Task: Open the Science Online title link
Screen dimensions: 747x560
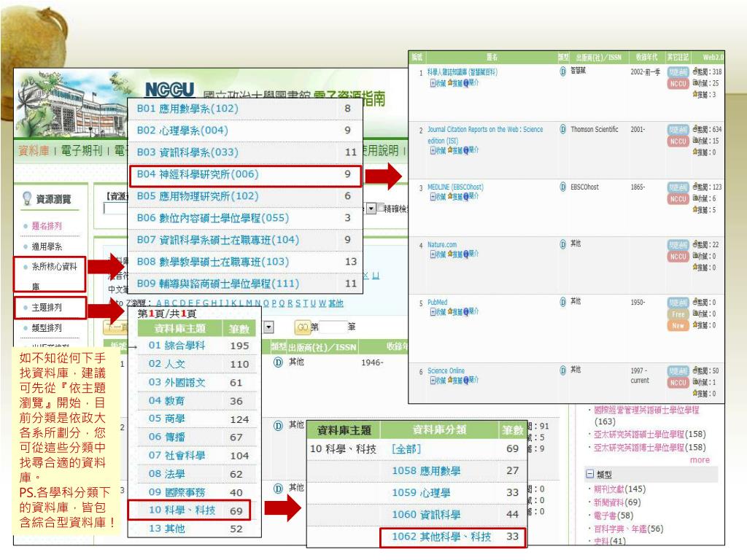Action: point(446,370)
